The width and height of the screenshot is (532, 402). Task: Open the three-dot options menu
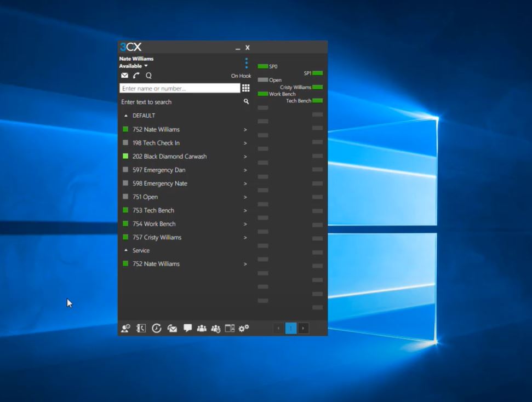(246, 63)
